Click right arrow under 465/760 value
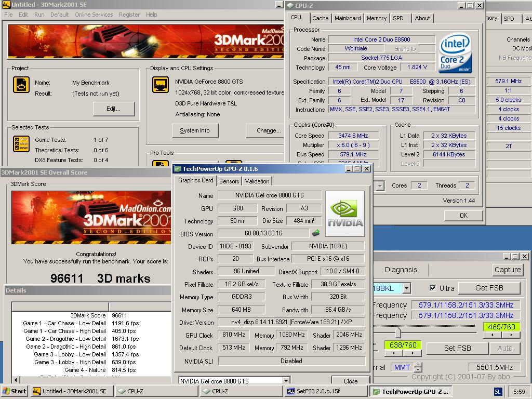Viewport: 532px width, 399px height. [511, 335]
